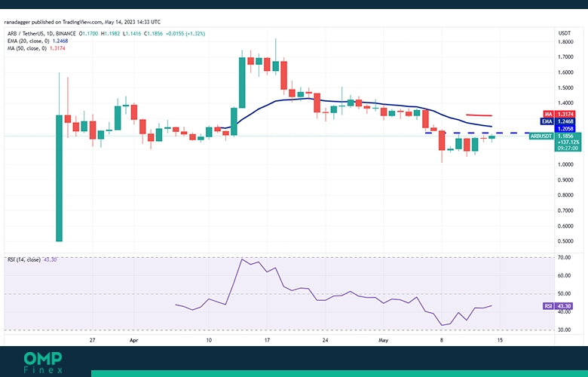This screenshot has width=588, height=377.
Task: Click the change +0.0155 (+1.32%)
Action: click(x=185, y=34)
